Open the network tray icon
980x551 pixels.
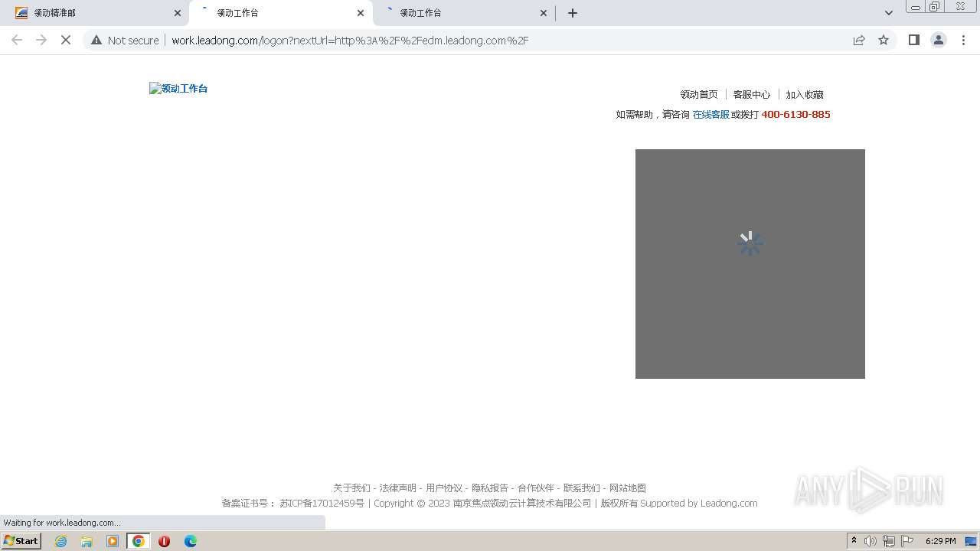889,541
